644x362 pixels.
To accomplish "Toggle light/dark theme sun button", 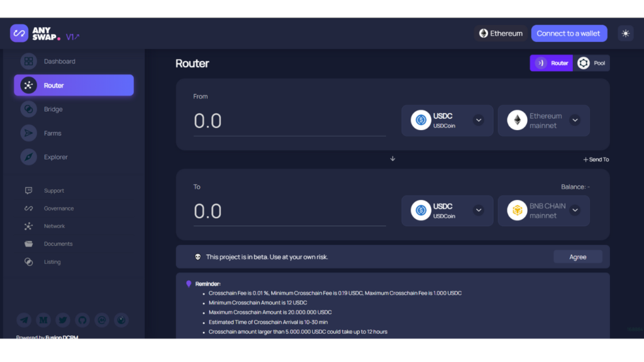I will pos(625,33).
